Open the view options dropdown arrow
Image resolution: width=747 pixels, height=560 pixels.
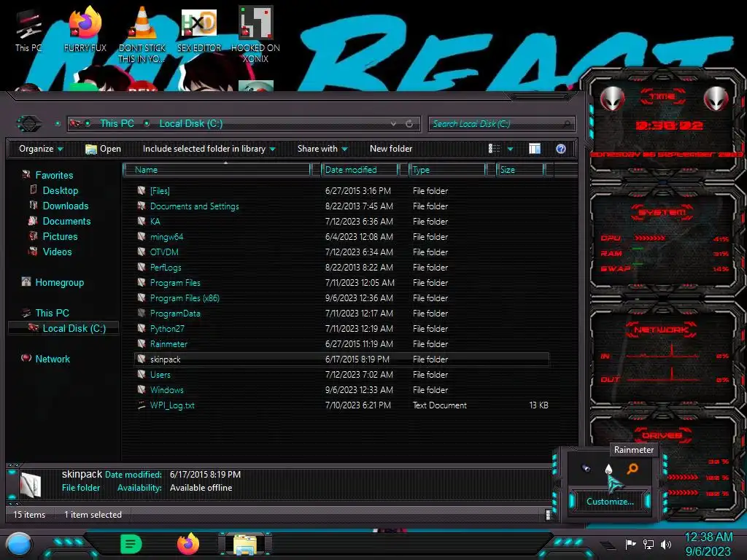pyautogui.click(x=510, y=149)
